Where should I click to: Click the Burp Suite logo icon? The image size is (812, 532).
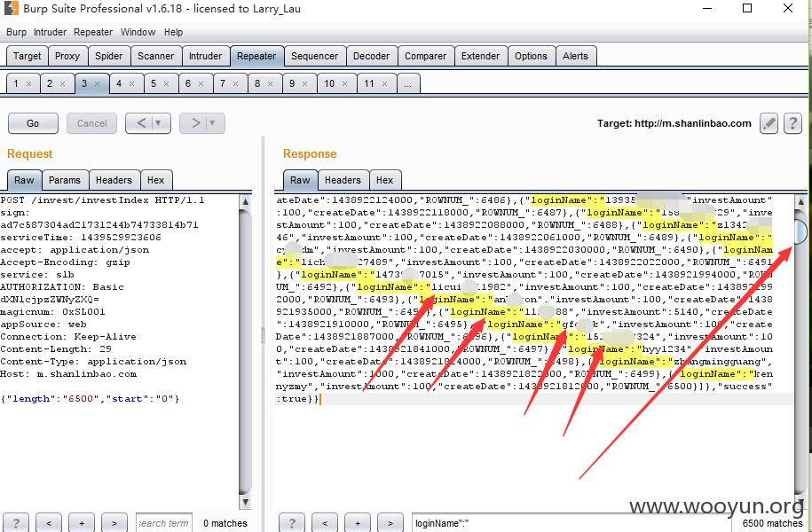pos(11,8)
